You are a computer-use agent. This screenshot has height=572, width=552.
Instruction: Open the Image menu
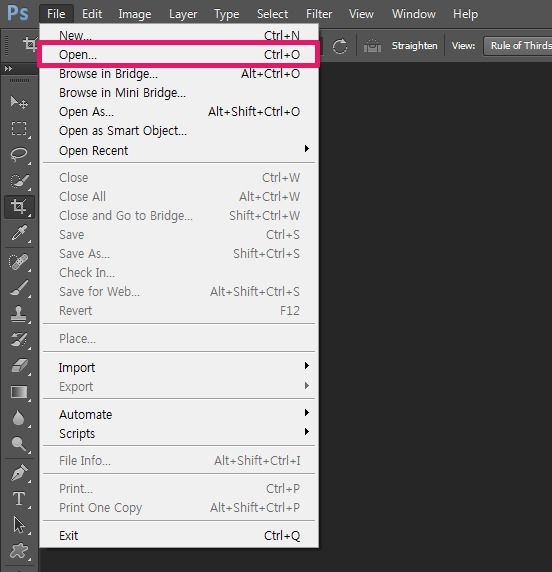(135, 14)
